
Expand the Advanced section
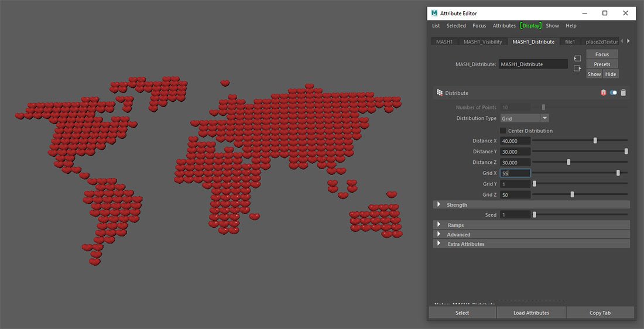(x=439, y=234)
